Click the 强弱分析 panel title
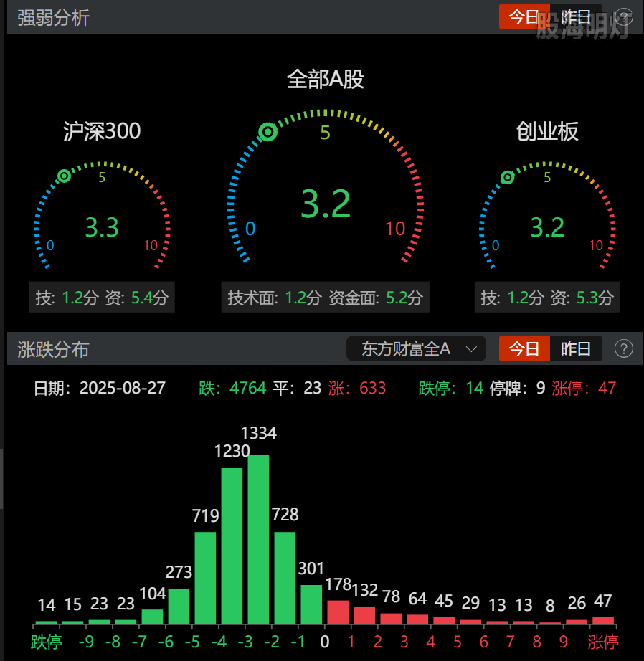The height and width of the screenshot is (661, 644). click(53, 18)
